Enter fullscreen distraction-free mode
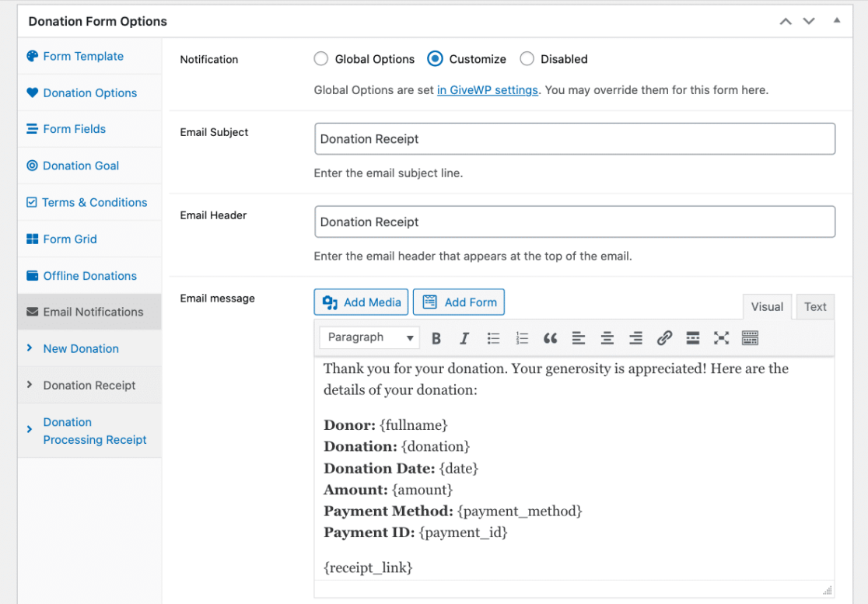 [721, 338]
